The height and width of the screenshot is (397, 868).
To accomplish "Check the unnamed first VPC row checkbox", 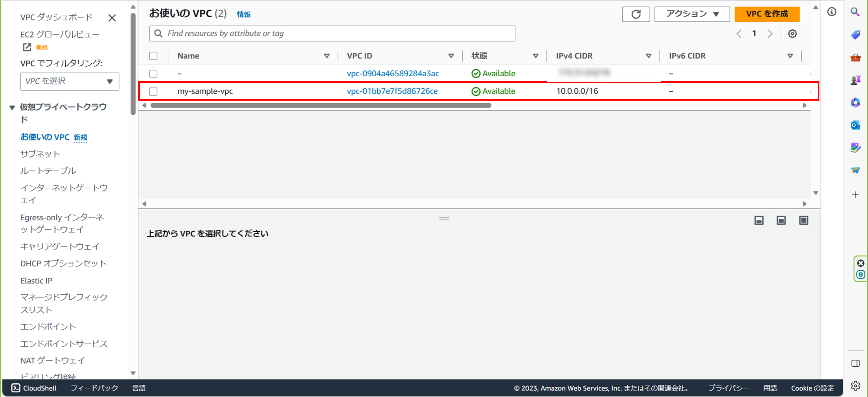I will point(153,73).
